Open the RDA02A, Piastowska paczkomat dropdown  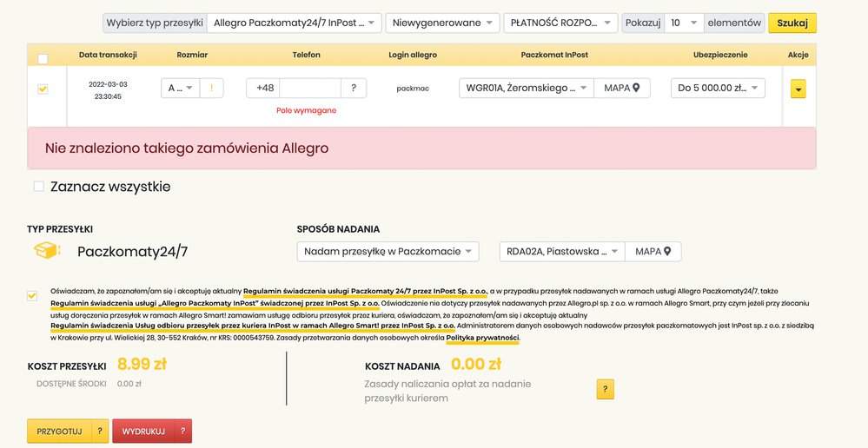(x=562, y=251)
